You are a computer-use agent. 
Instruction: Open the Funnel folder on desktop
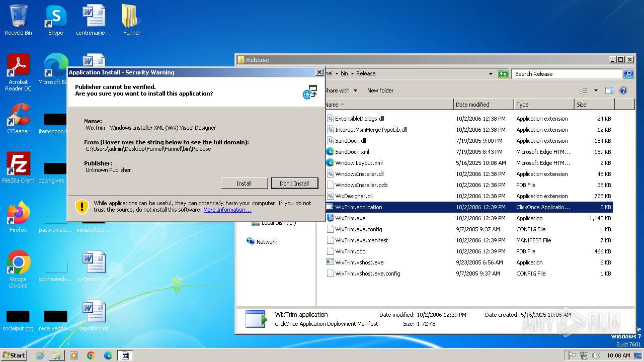coord(131,20)
